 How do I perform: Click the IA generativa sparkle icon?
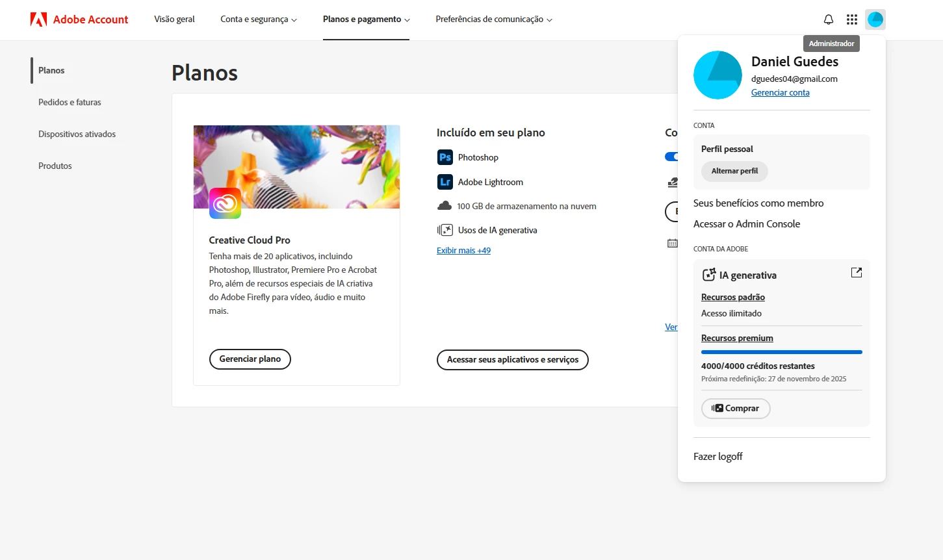(709, 275)
